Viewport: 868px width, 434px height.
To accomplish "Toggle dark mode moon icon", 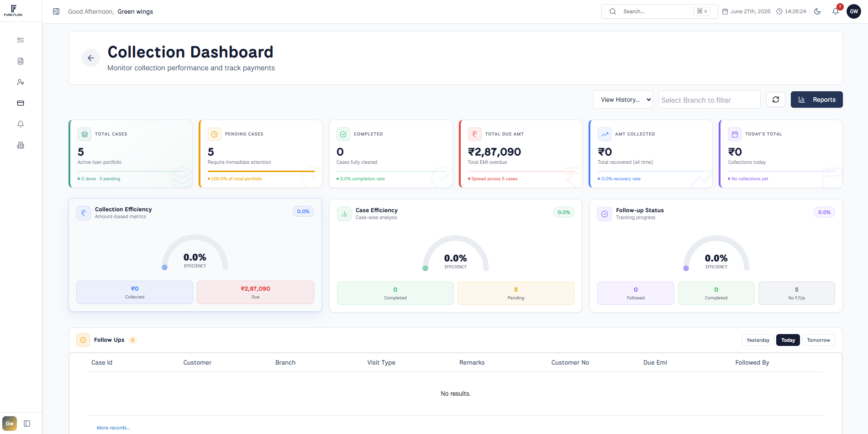I will (817, 11).
